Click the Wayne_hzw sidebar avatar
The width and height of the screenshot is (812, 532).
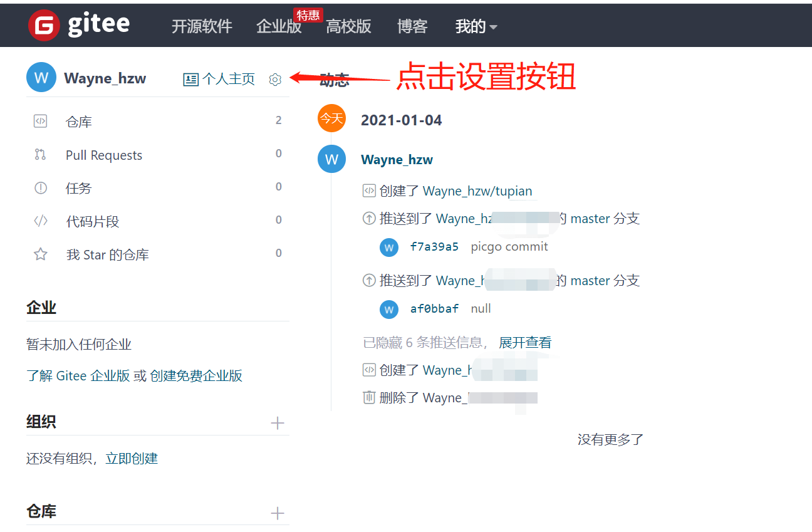tap(41, 77)
